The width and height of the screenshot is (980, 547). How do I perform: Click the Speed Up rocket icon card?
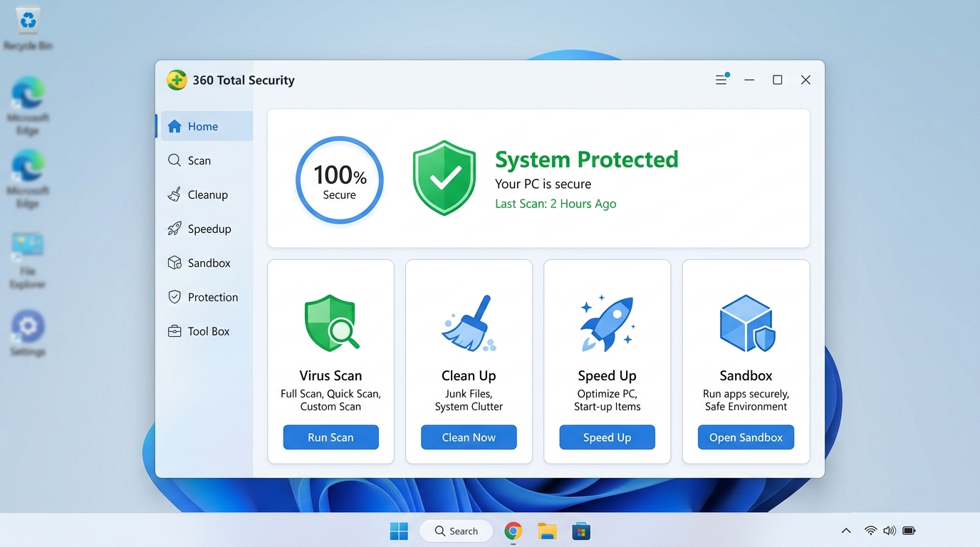pyautogui.click(x=606, y=322)
